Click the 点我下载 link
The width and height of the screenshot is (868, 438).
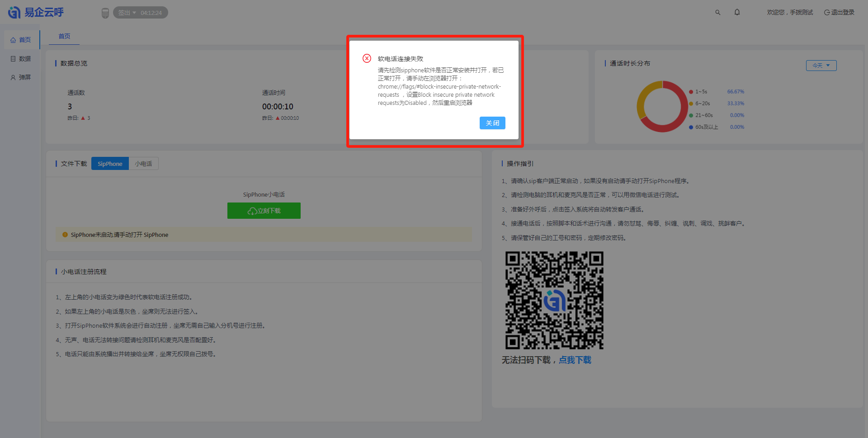tap(575, 360)
